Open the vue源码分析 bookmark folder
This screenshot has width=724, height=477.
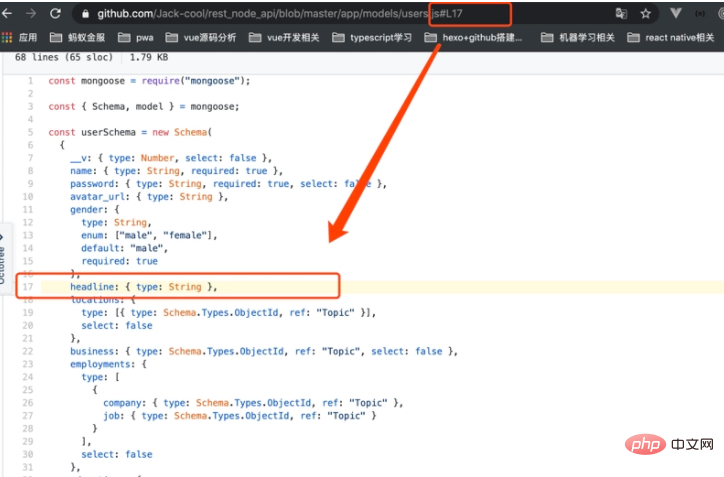200,37
